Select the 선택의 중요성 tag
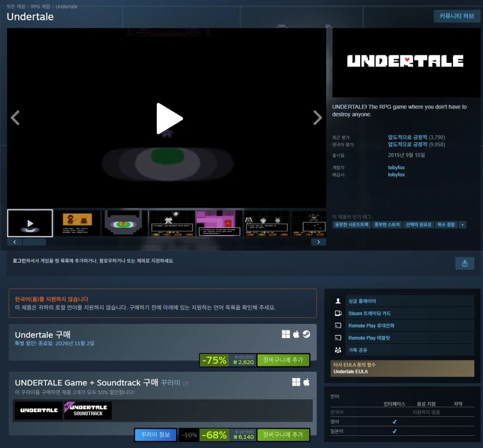Screen dimensions: 483x448 (x=418, y=225)
